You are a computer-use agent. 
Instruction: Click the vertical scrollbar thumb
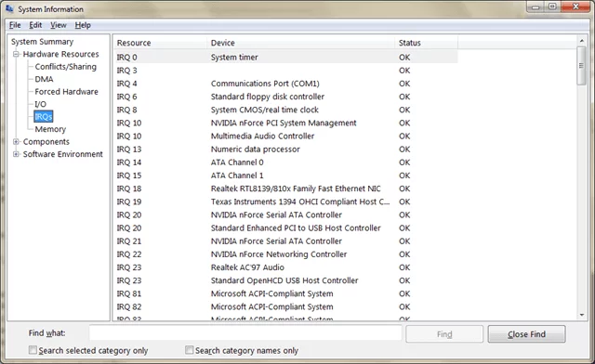[582, 66]
